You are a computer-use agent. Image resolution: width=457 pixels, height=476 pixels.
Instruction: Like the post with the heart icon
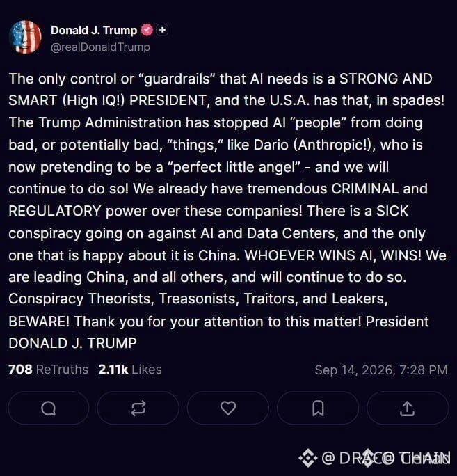point(228,408)
